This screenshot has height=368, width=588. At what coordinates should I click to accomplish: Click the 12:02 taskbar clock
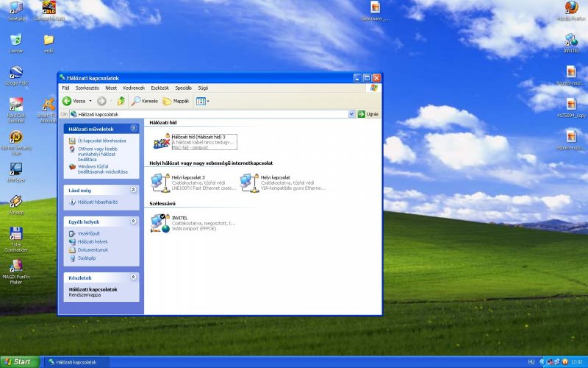577,362
